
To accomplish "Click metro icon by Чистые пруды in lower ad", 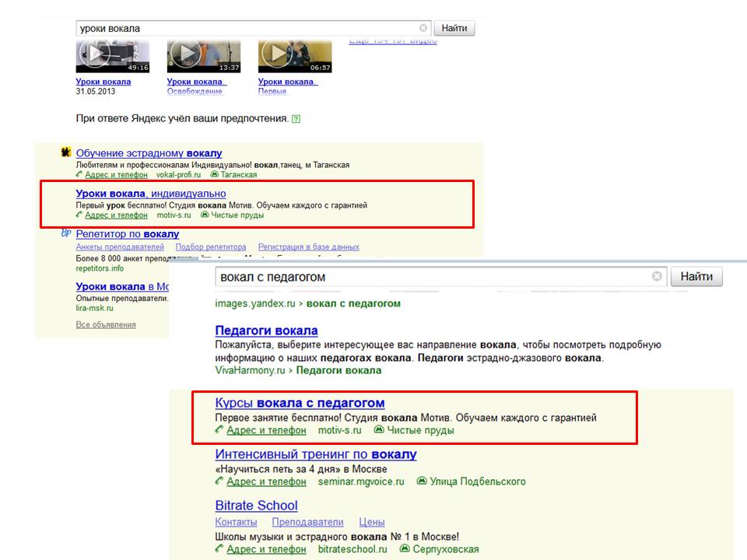I will tap(379, 429).
